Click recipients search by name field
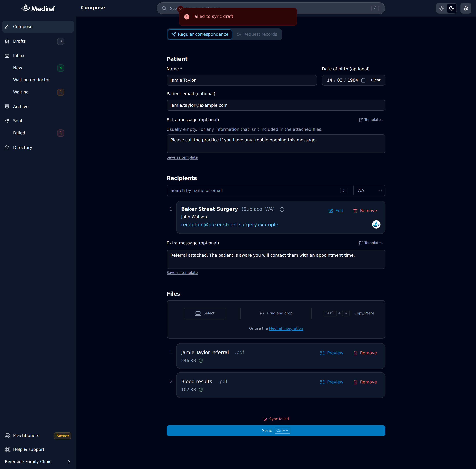 (260, 191)
